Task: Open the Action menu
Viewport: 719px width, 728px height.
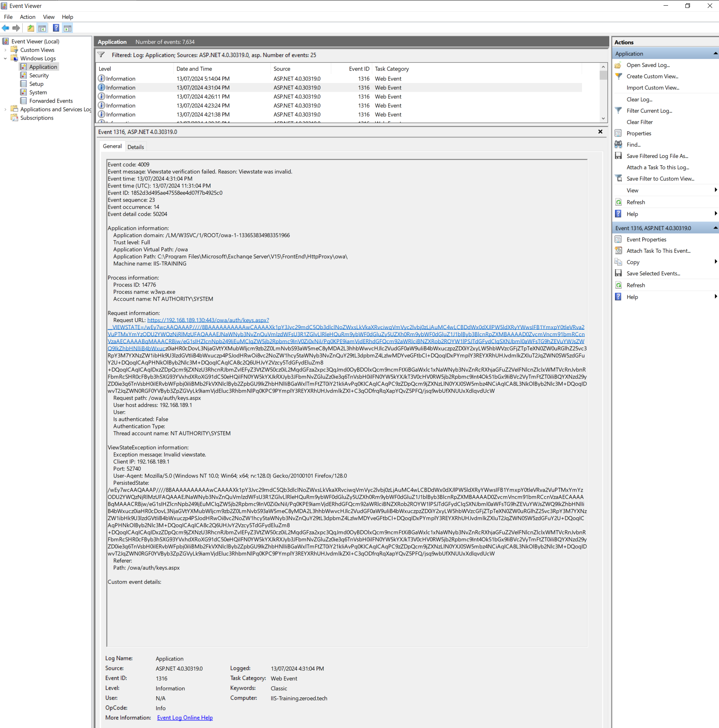Action: click(28, 17)
